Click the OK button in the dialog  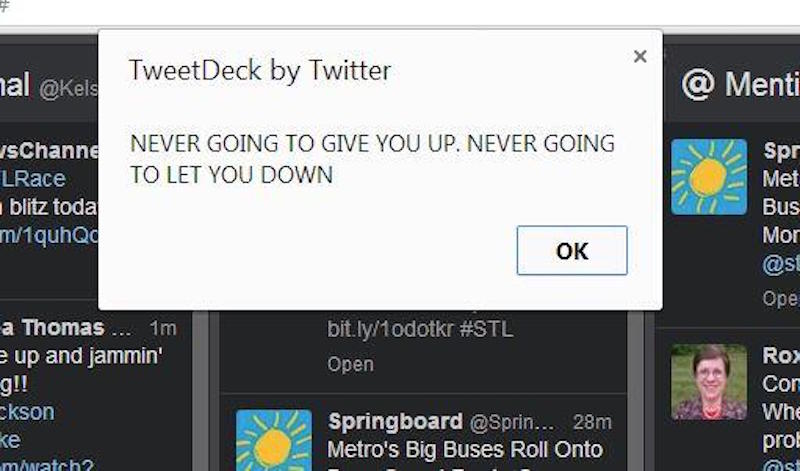tap(571, 250)
